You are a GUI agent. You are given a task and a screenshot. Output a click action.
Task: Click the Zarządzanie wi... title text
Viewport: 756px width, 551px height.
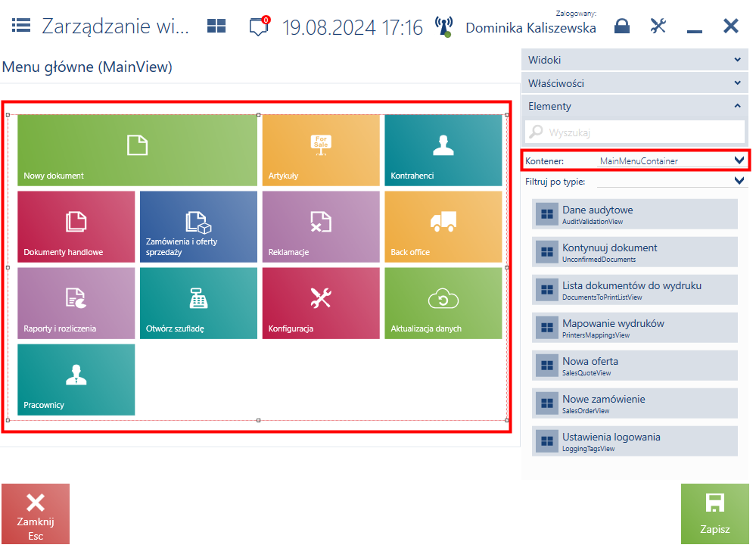pyautogui.click(x=115, y=26)
